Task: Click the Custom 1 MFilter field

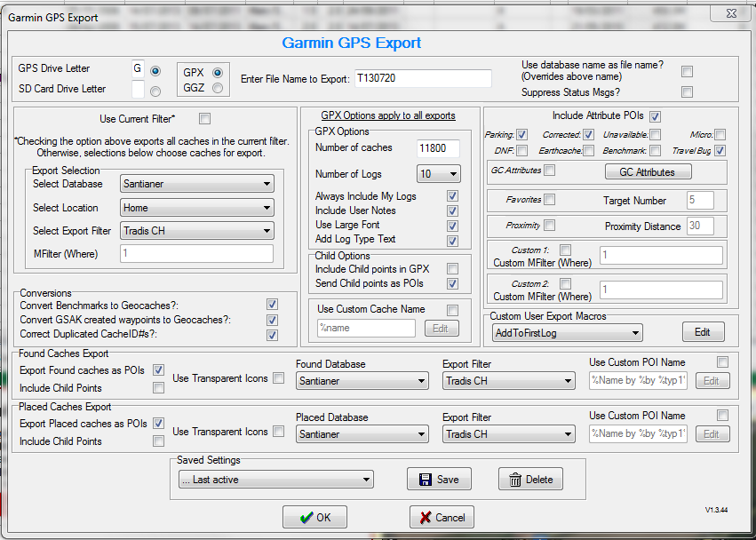Action: click(661, 256)
